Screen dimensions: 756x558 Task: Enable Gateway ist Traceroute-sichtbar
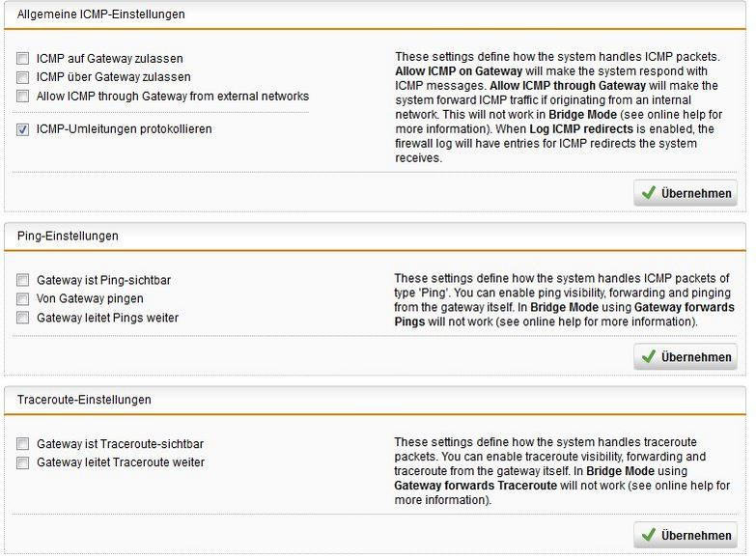click(x=23, y=445)
